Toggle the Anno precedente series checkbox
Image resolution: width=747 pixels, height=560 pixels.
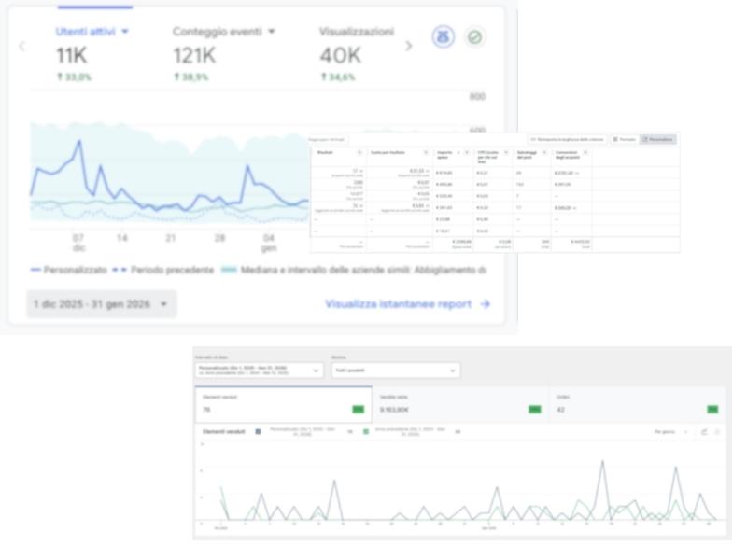[366, 432]
